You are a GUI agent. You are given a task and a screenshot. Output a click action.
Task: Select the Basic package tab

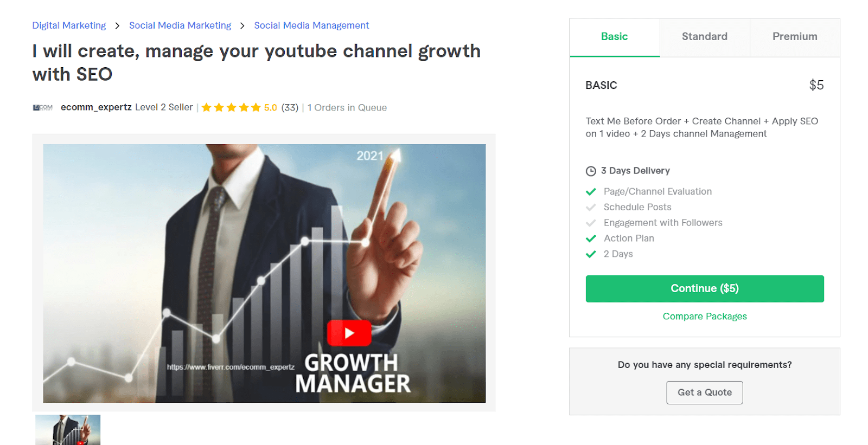point(615,37)
